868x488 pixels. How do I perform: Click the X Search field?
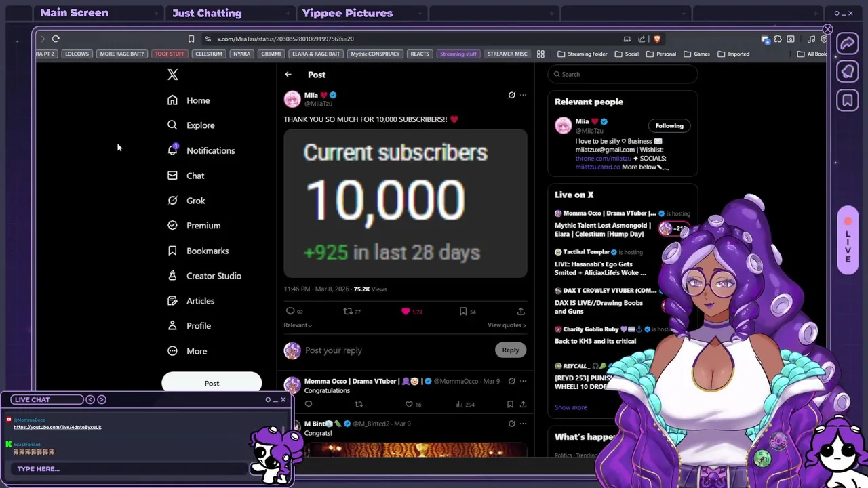pyautogui.click(x=623, y=74)
